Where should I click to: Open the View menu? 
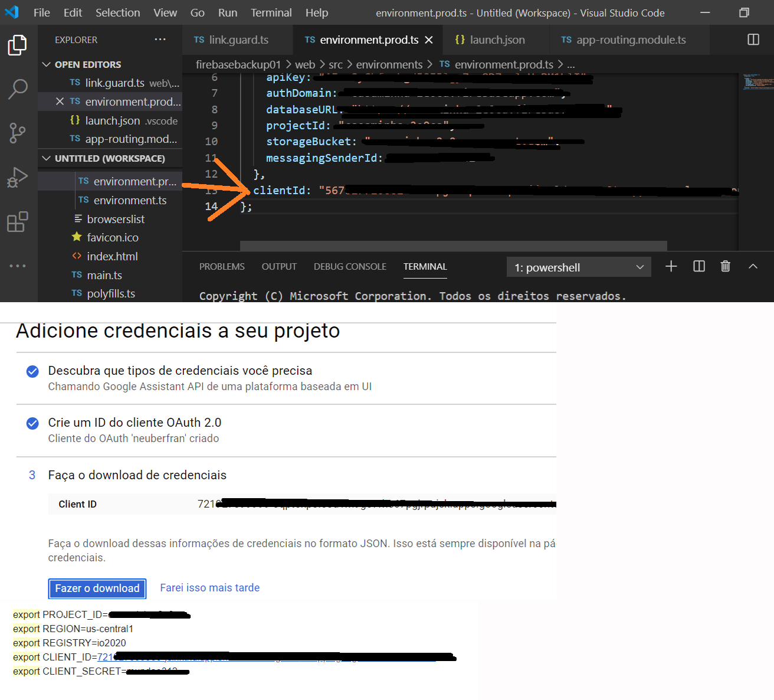point(165,12)
